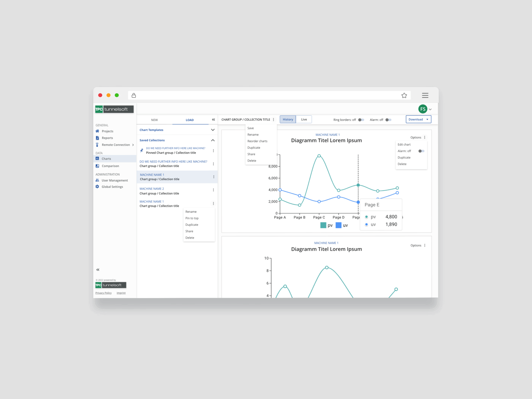Open kebab menu of second saved collection
Image resolution: width=532 pixels, height=399 pixels.
pyautogui.click(x=213, y=164)
